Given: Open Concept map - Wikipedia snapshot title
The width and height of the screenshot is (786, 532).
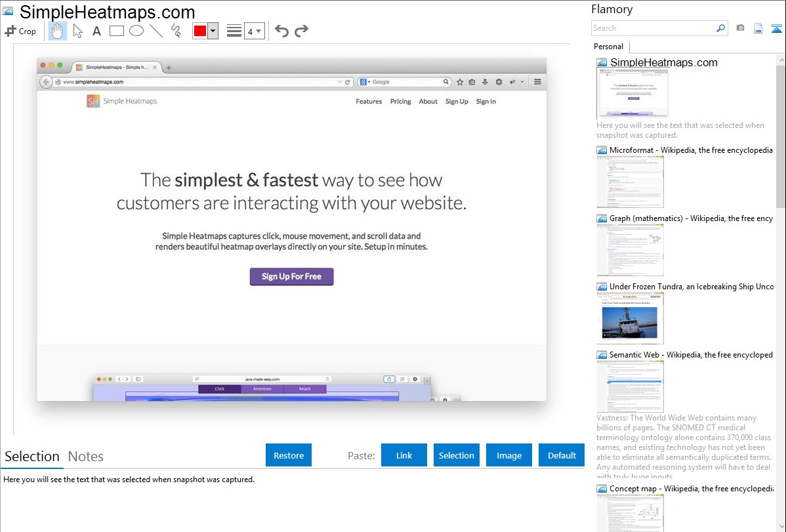Looking at the screenshot, I should tap(691, 488).
